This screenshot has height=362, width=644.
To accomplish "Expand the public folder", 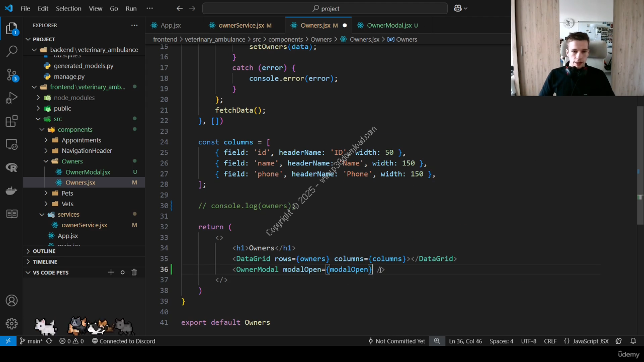I will 62,108.
